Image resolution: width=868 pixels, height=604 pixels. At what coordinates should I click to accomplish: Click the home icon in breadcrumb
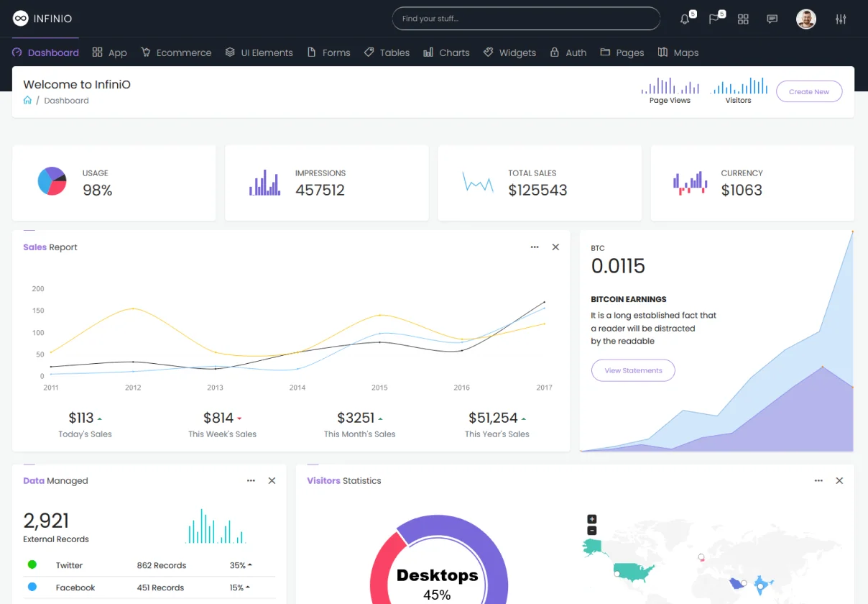(27, 100)
